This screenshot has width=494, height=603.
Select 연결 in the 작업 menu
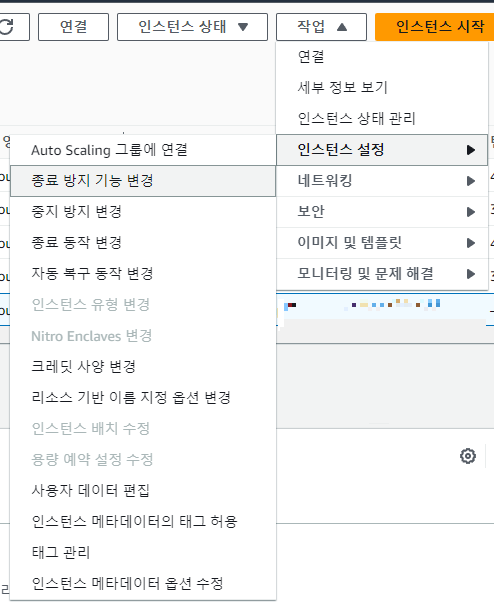coord(382,57)
